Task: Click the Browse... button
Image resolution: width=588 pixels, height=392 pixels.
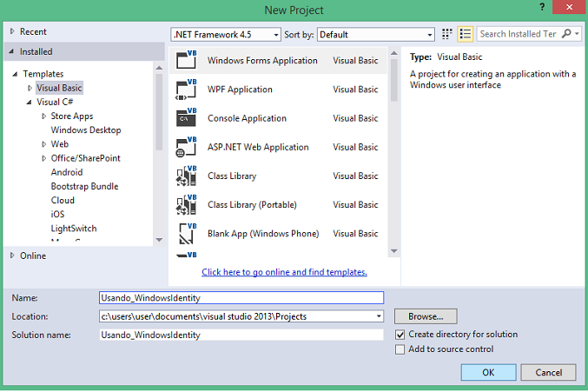Action: 426,316
